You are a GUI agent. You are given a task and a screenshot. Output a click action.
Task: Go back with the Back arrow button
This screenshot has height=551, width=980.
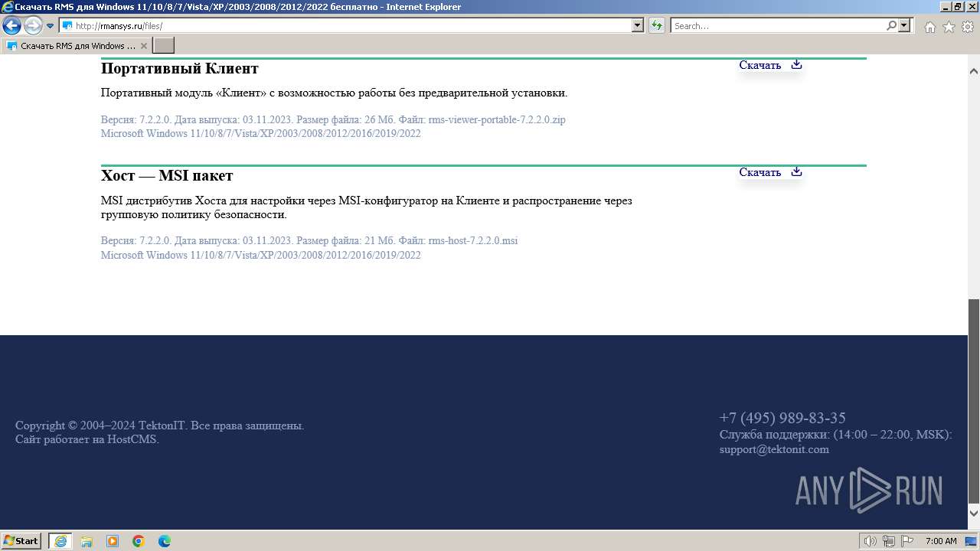point(11,26)
